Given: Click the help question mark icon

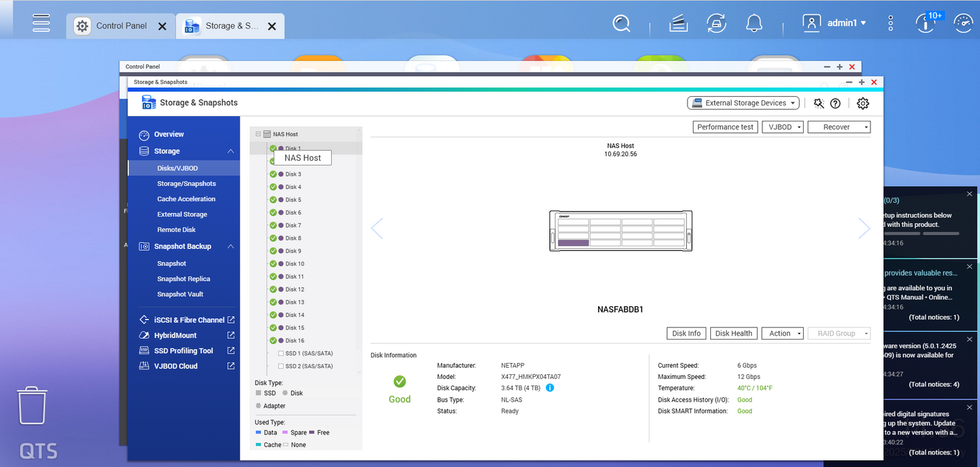Looking at the screenshot, I should pyautogui.click(x=835, y=103).
